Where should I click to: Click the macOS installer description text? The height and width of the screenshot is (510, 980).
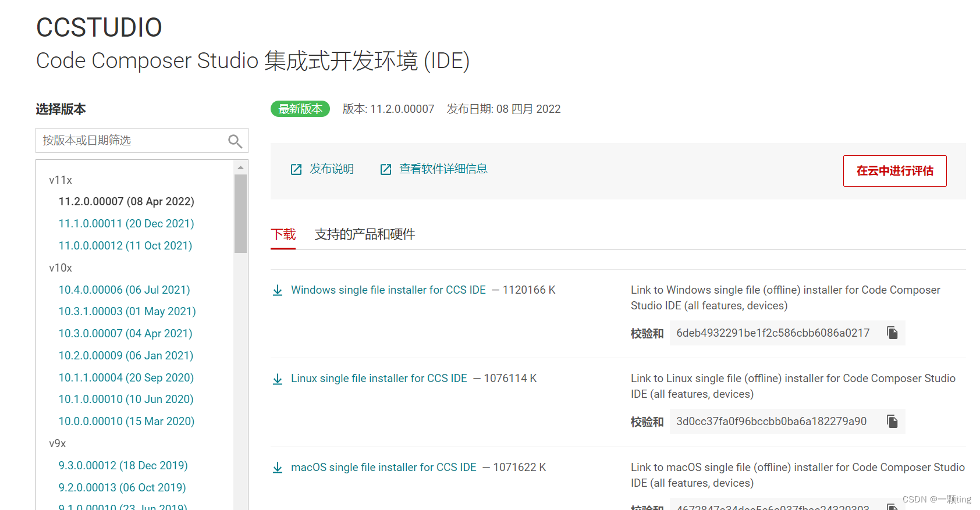click(798, 475)
